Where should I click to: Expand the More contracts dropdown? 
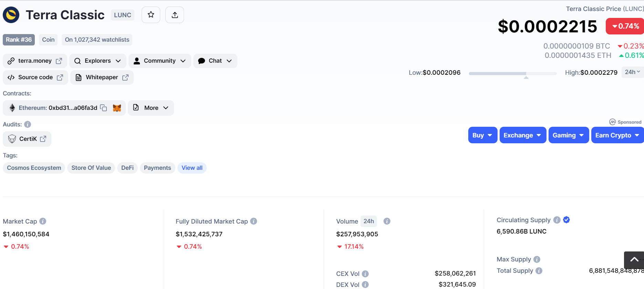click(x=151, y=108)
